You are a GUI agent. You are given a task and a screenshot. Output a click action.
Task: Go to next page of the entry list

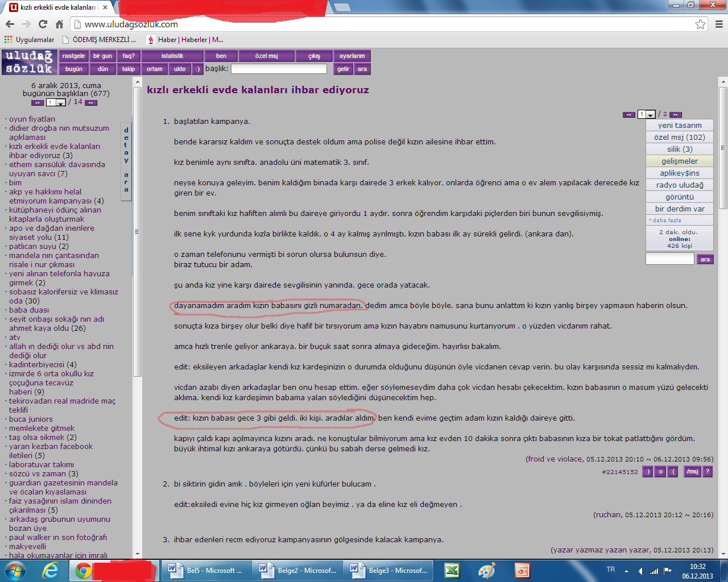click(675, 114)
